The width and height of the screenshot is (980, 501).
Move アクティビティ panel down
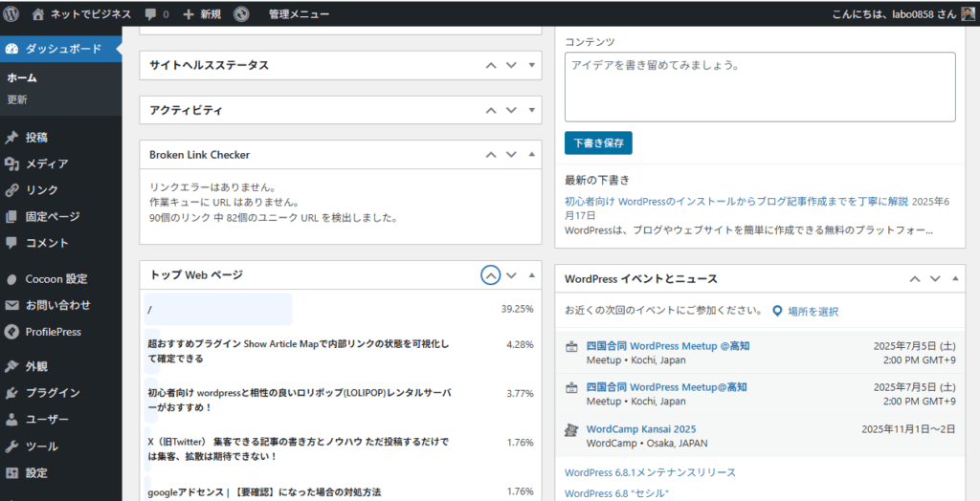(511, 110)
